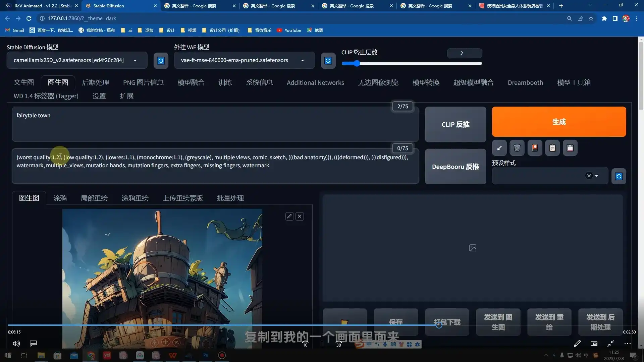This screenshot has height=362, width=644.
Task: Click the DeepBooru 反推 button
Action: click(455, 167)
